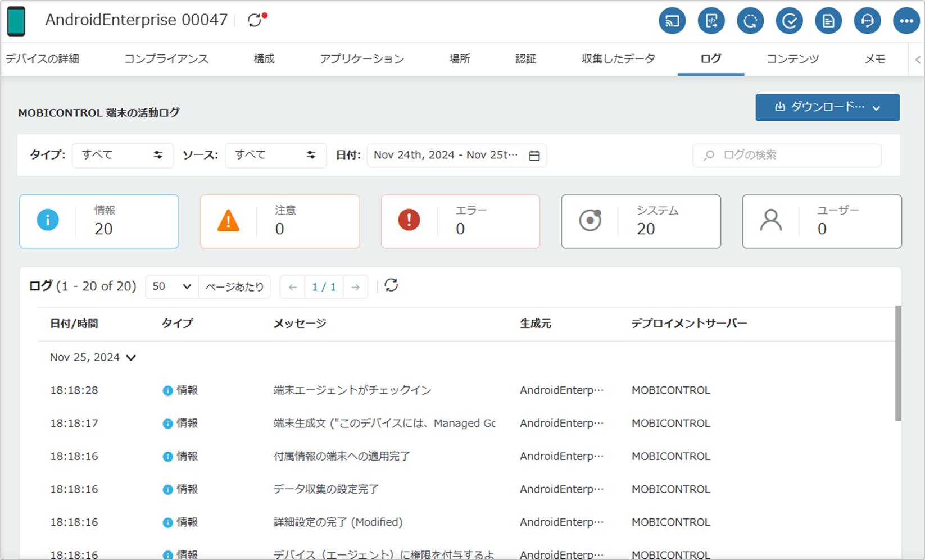Click the info icon in the 18:18:17 row
Viewport: 925px width, 560px height.
tap(167, 424)
